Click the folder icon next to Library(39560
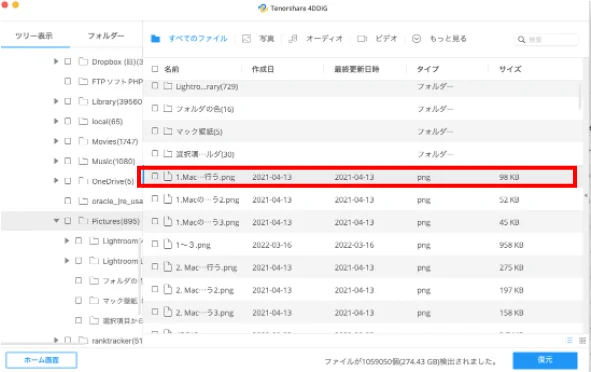The height and width of the screenshot is (372, 591). point(83,101)
